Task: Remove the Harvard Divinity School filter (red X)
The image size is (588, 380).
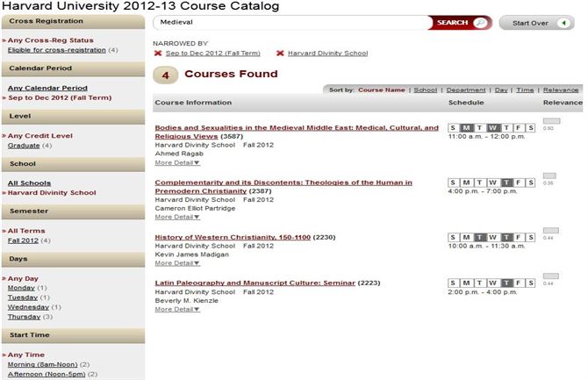Action: click(x=280, y=53)
